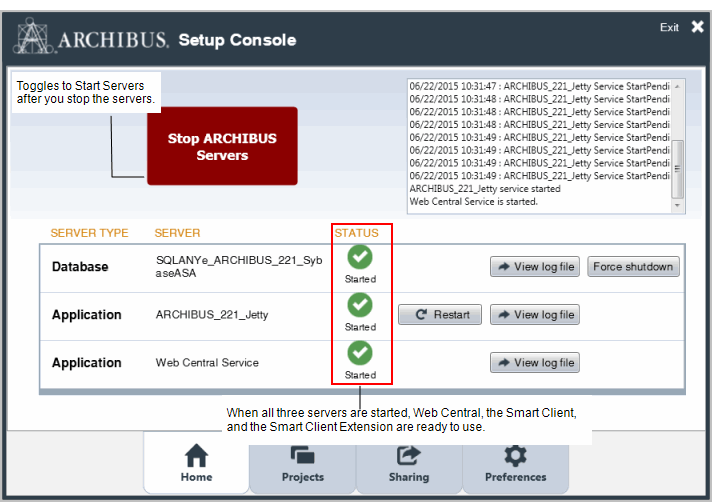This screenshot has width=712, height=502.
Task: Select SQLANYe_ARCHIBUS_221_SybaseASA server name
Action: (x=239, y=266)
